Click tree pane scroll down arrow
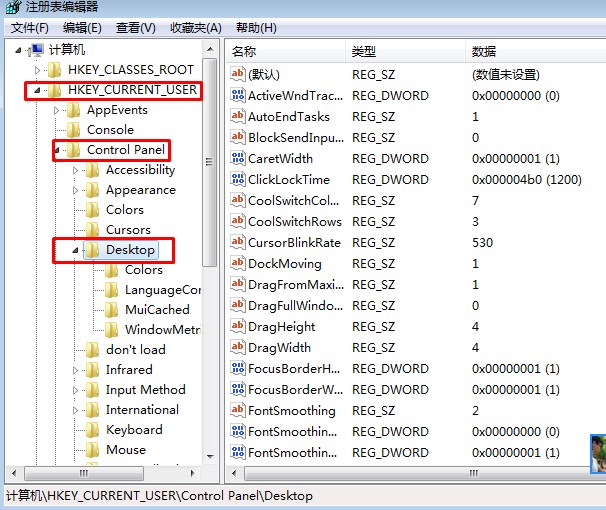Screen dimensions: 606x510 210,456
